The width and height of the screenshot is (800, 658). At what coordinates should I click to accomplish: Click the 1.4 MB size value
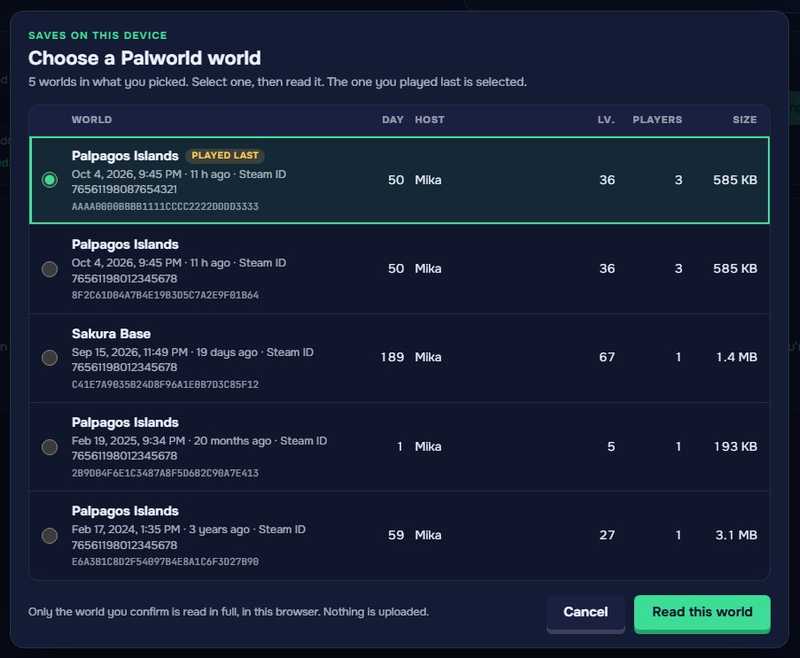[x=736, y=357]
